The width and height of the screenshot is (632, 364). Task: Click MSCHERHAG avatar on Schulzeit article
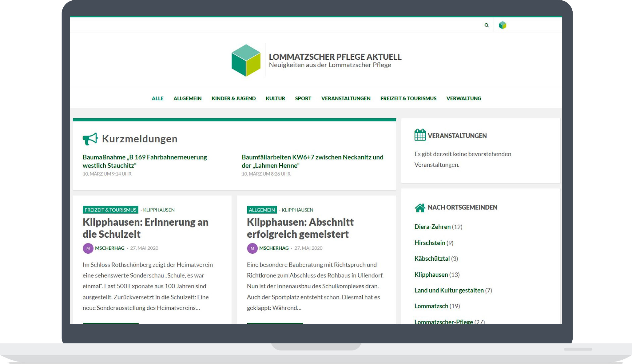(88, 248)
